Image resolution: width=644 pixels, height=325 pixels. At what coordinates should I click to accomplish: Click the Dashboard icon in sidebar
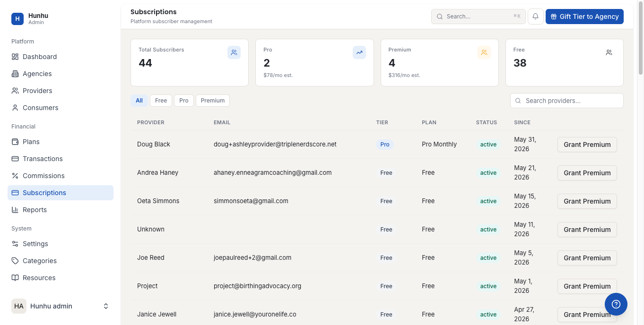pos(15,57)
